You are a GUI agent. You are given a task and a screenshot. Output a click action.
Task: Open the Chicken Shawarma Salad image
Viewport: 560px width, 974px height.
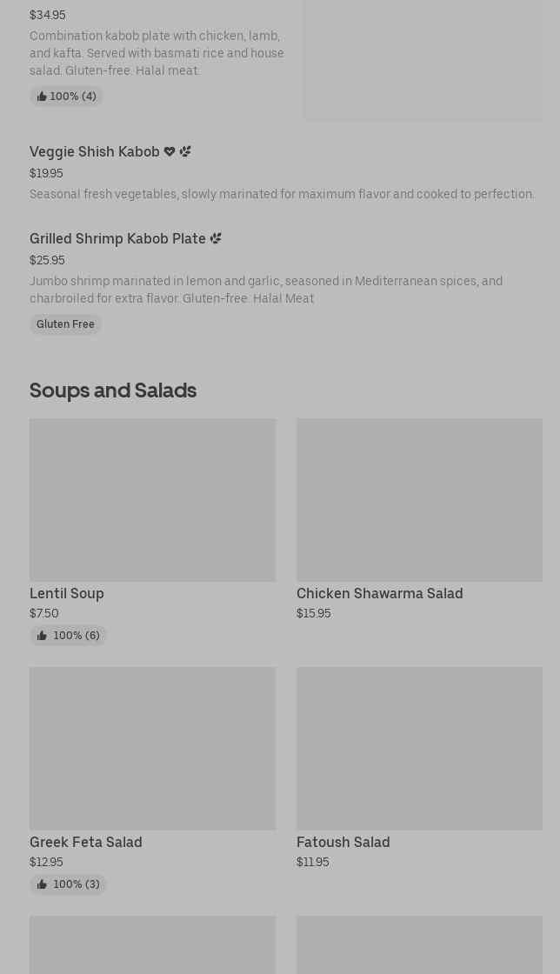(419, 500)
